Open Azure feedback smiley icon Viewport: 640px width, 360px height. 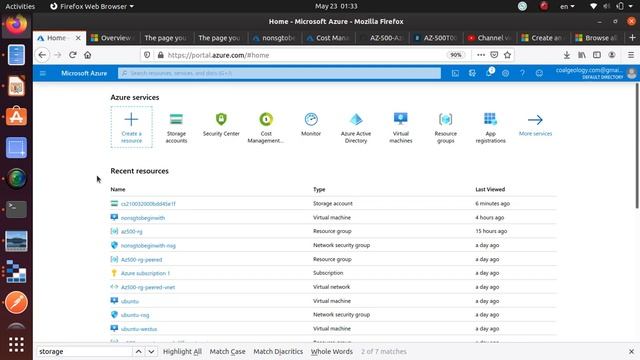point(539,73)
